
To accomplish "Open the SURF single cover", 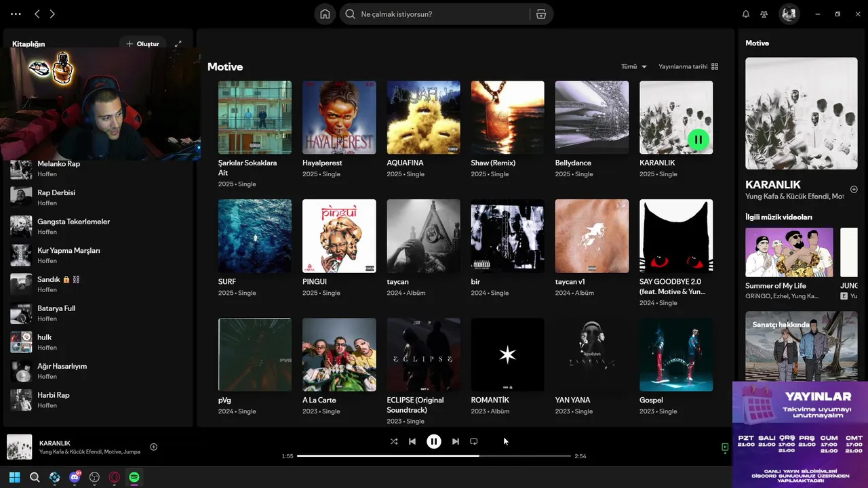I will [255, 236].
